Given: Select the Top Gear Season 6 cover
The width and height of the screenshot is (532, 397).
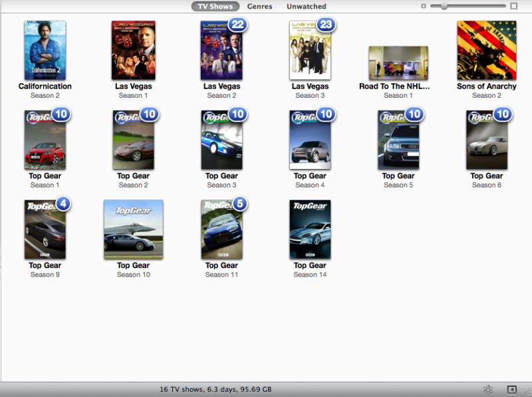Looking at the screenshot, I should coord(487,140).
